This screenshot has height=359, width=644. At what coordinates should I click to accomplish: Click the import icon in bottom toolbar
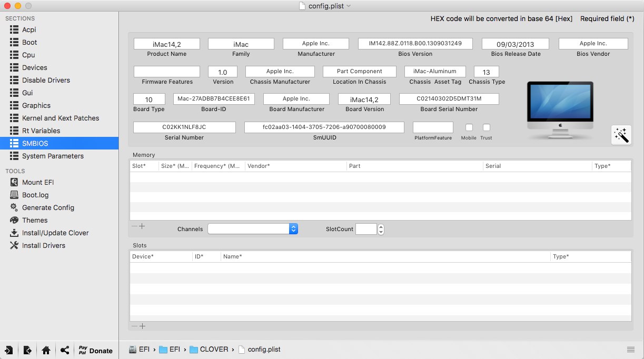pyautogui.click(x=9, y=350)
